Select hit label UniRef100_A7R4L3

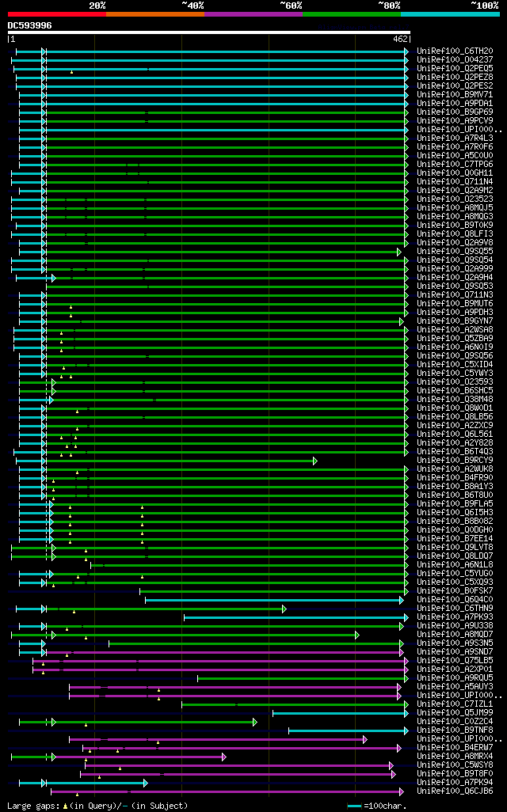(x=456, y=138)
